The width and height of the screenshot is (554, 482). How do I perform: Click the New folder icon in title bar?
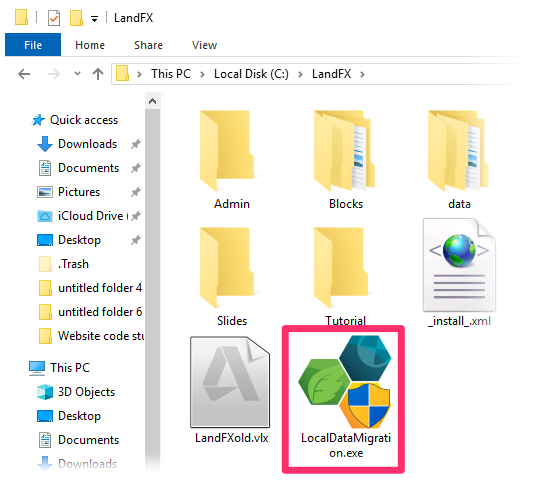[76, 18]
